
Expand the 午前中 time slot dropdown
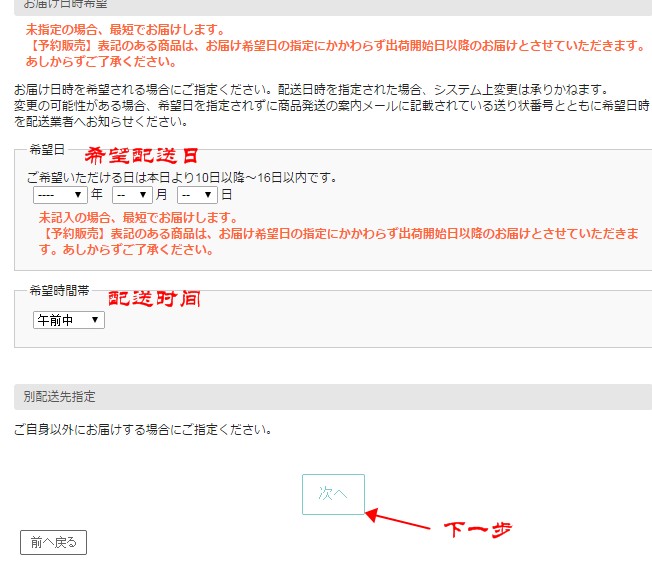pyautogui.click(x=68, y=320)
